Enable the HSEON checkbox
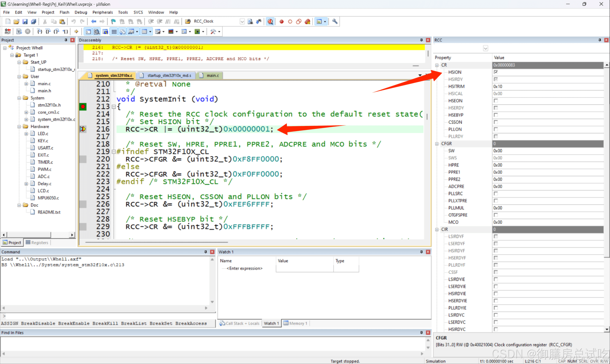610x364 pixels. tap(496, 101)
